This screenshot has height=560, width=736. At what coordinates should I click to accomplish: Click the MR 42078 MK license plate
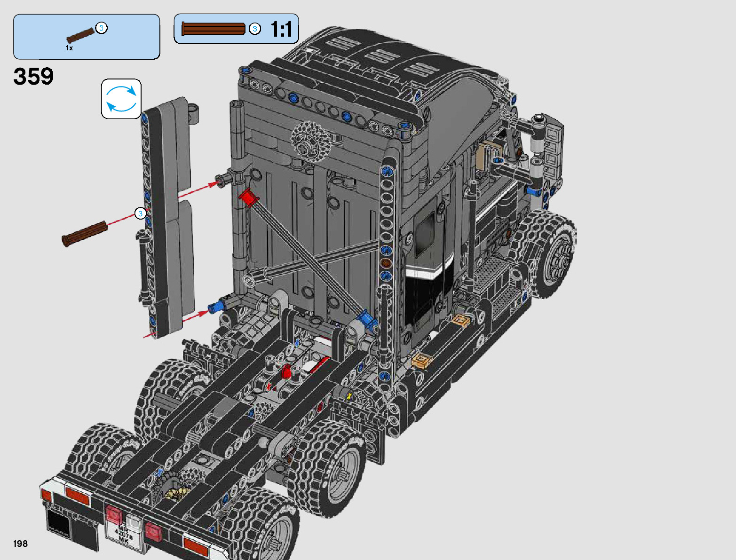click(124, 535)
